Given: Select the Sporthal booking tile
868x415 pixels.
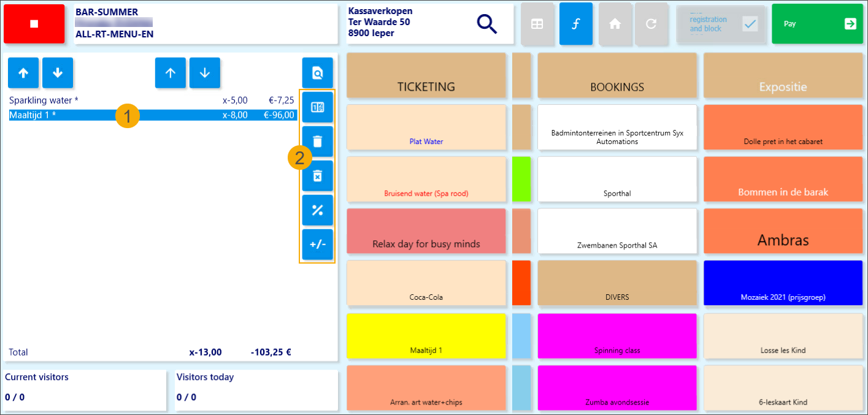Looking at the screenshot, I should click(617, 180).
